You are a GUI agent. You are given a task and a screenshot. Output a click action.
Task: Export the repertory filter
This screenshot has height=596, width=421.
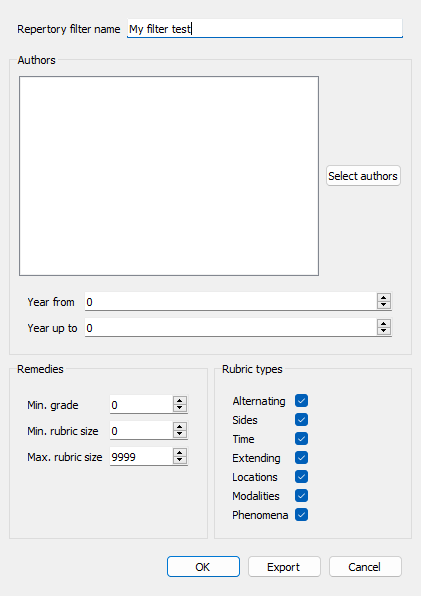click(x=284, y=567)
